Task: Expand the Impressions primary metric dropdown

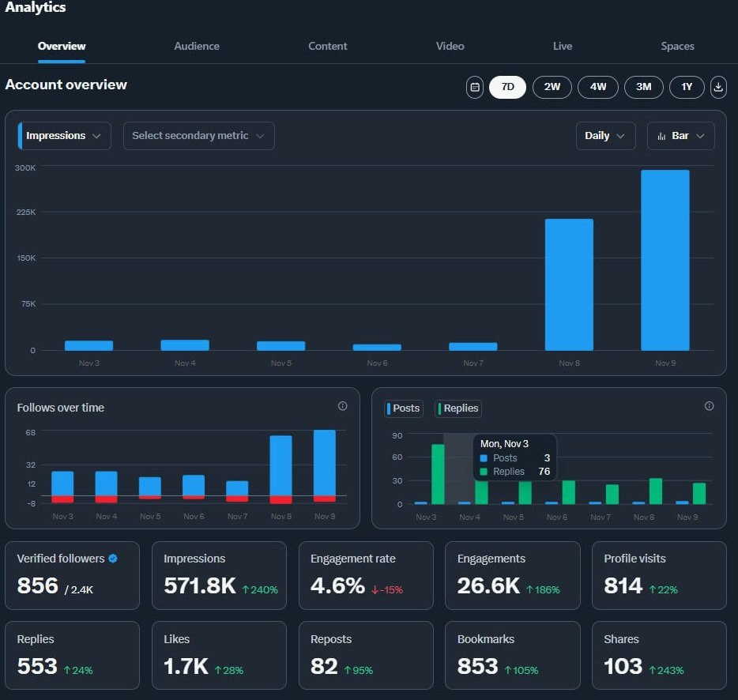Action: coord(65,136)
